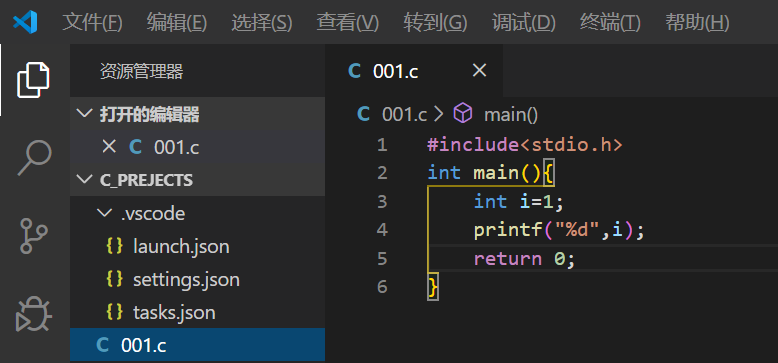Click the JSON braces icon beside launch.json
778x363 pixels.
[x=115, y=246]
